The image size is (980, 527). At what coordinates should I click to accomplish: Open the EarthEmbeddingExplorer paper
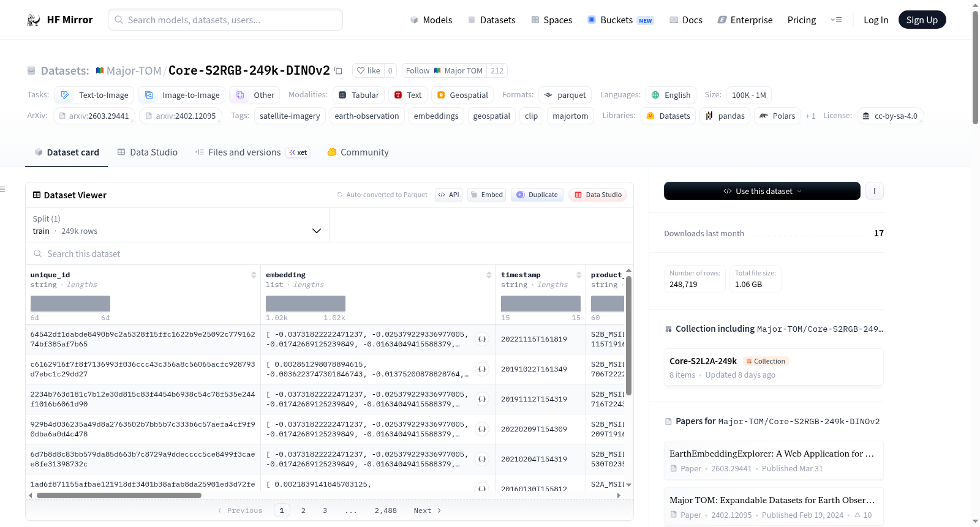tap(774, 460)
